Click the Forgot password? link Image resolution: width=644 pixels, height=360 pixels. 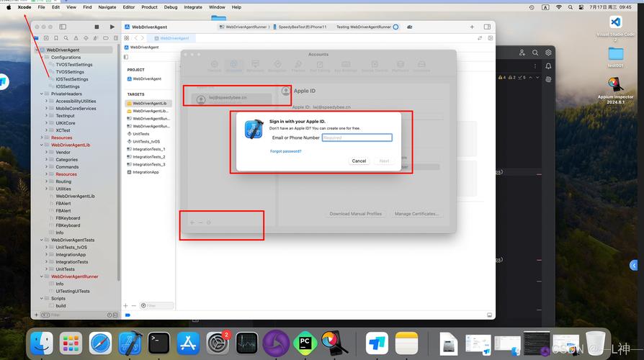285,151
